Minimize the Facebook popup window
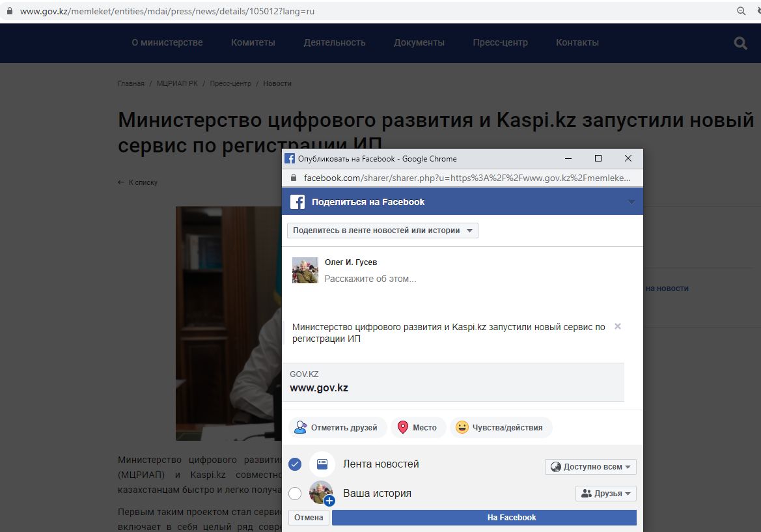The width and height of the screenshot is (761, 532). pyautogui.click(x=568, y=159)
